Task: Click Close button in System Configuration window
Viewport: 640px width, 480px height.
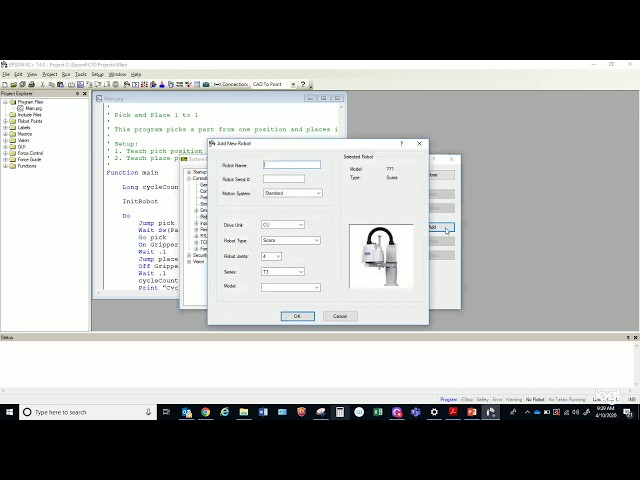Action: pyautogui.click(x=440, y=175)
